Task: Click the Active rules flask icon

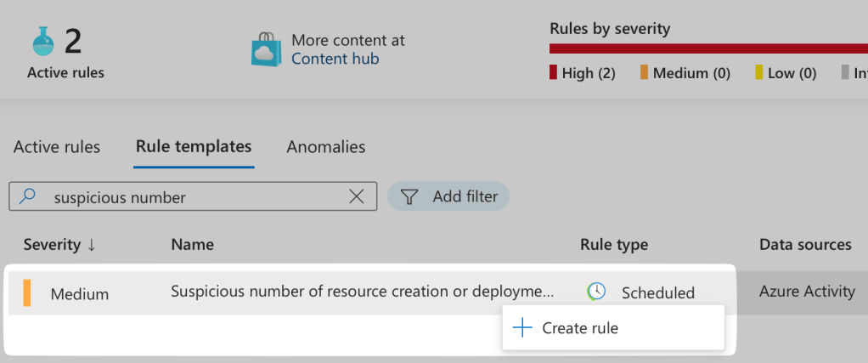Action: coord(42,41)
